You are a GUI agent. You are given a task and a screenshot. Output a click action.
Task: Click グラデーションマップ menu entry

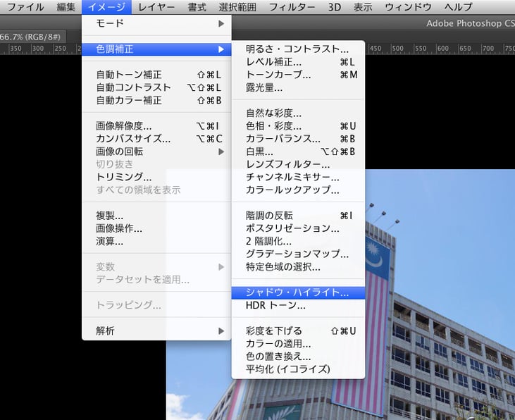tap(297, 254)
